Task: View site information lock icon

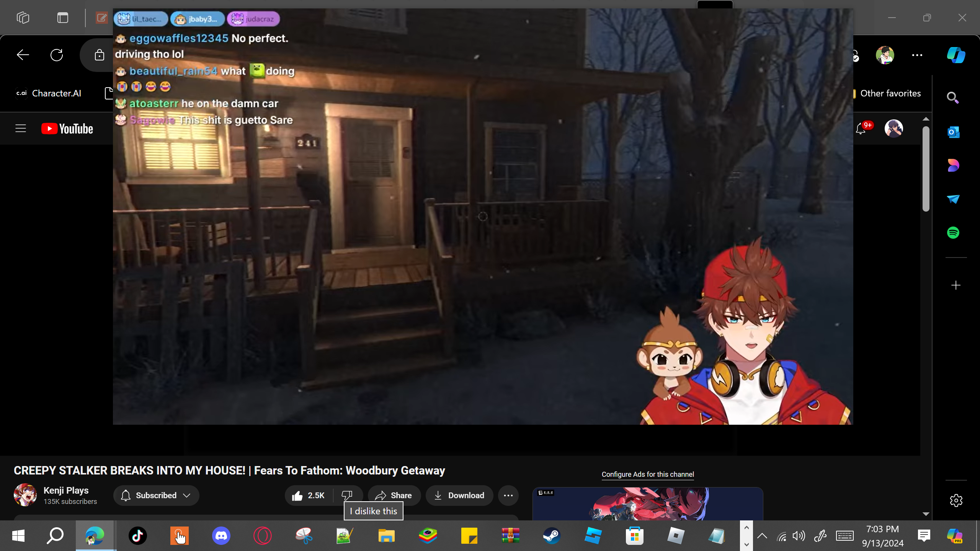Action: (x=100, y=55)
